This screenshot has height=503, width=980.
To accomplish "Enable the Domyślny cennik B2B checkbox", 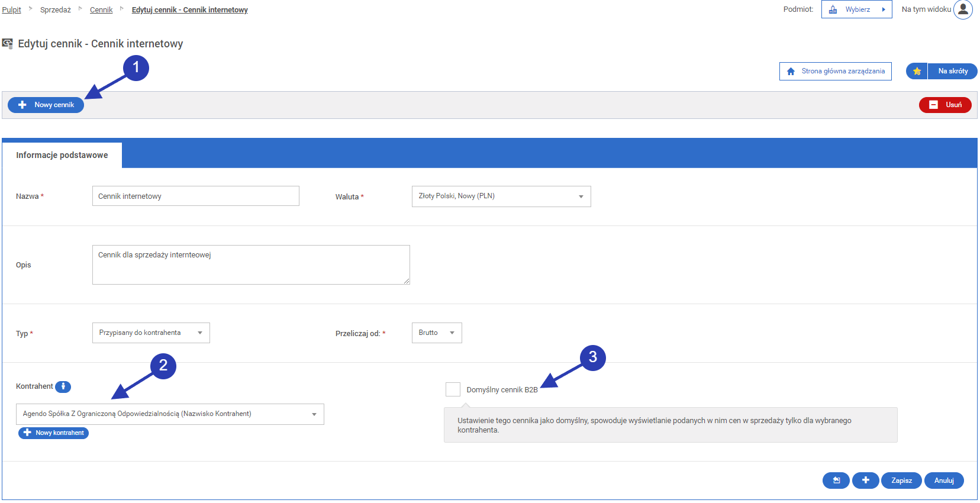I will click(x=453, y=389).
